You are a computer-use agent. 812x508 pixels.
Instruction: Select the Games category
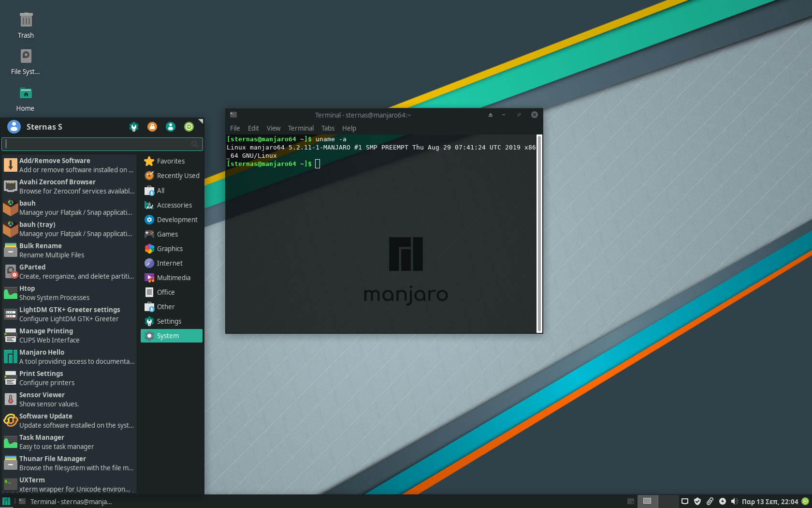(x=172, y=234)
